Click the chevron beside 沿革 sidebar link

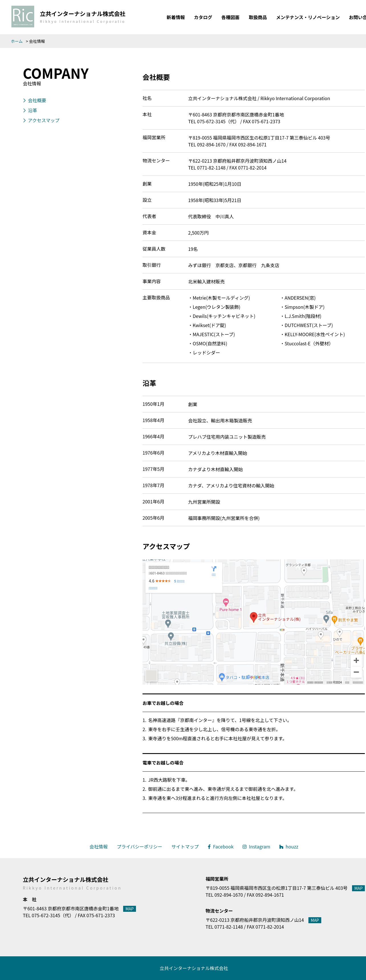click(25, 110)
